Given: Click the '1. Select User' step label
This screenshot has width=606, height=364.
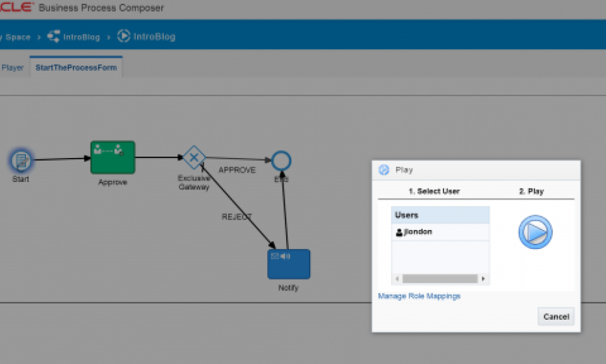Looking at the screenshot, I should [434, 191].
